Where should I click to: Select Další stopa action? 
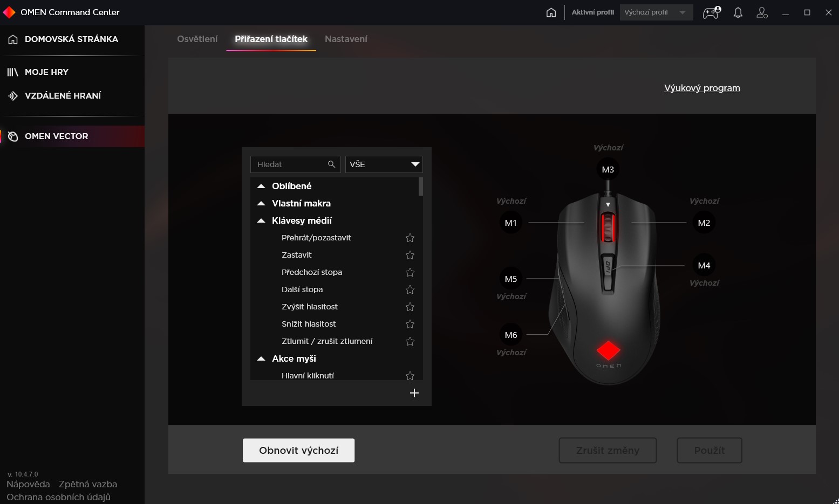tap(302, 289)
